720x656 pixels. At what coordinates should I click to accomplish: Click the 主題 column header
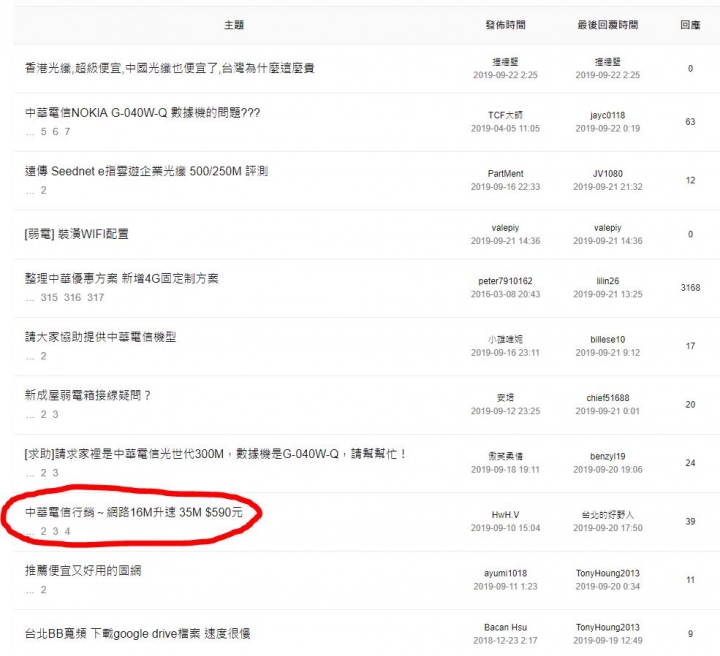pyautogui.click(x=234, y=25)
